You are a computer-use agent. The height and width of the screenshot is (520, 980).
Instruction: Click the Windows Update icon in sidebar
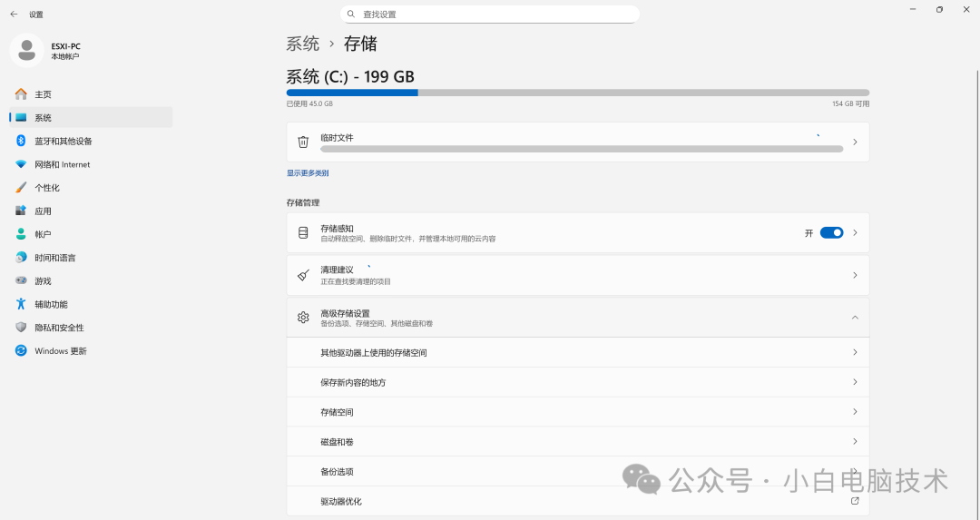coord(21,351)
